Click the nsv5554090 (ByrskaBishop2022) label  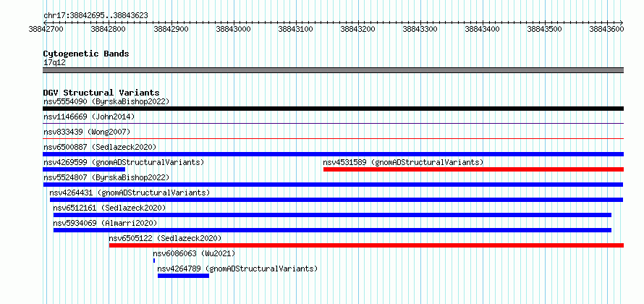[x=106, y=101]
